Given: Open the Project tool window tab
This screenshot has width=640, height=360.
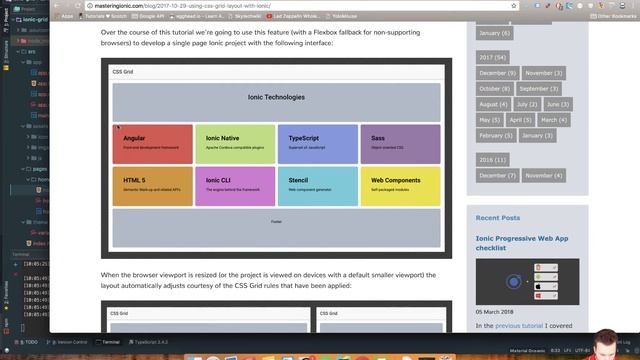Looking at the screenshot, I should (6, 20).
